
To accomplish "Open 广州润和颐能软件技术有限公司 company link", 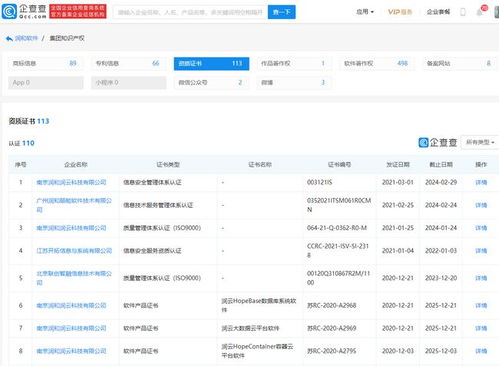I will click(x=74, y=205).
